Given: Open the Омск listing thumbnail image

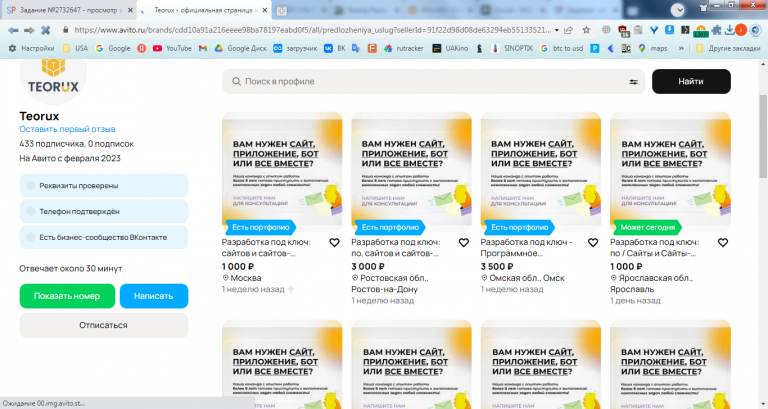Looking at the screenshot, I should click(x=541, y=172).
